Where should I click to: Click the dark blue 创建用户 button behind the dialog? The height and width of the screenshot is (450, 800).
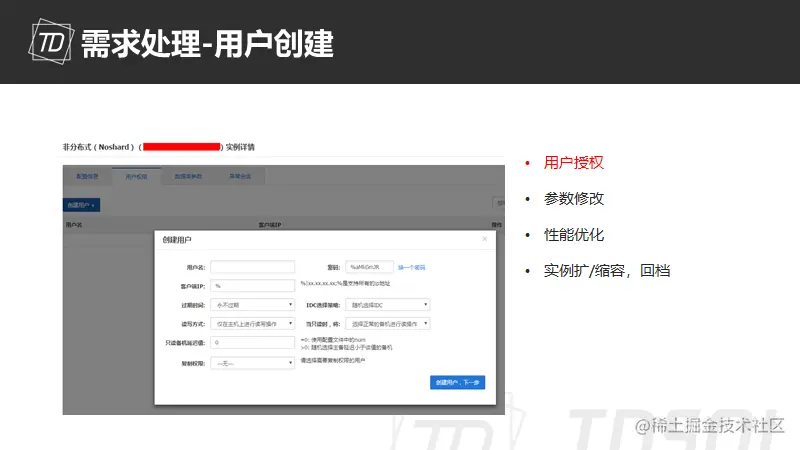[82, 205]
